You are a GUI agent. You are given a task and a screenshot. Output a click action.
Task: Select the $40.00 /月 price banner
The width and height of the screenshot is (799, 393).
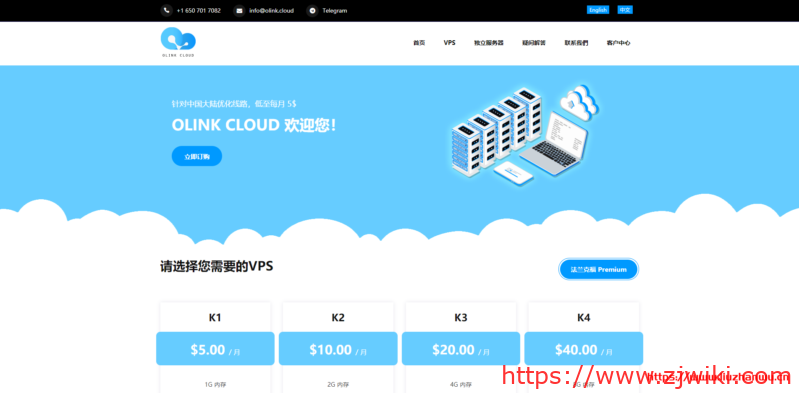[x=583, y=349]
